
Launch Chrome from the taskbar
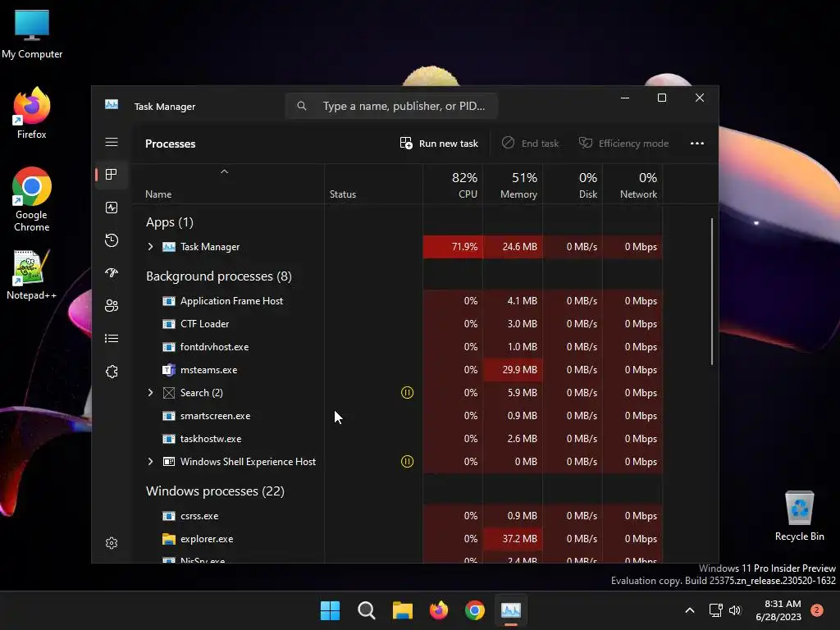click(475, 610)
